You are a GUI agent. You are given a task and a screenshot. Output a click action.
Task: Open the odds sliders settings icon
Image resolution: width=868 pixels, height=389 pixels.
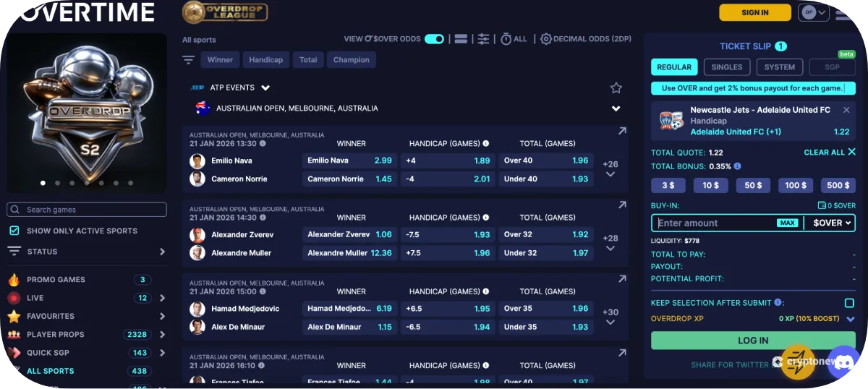(484, 39)
